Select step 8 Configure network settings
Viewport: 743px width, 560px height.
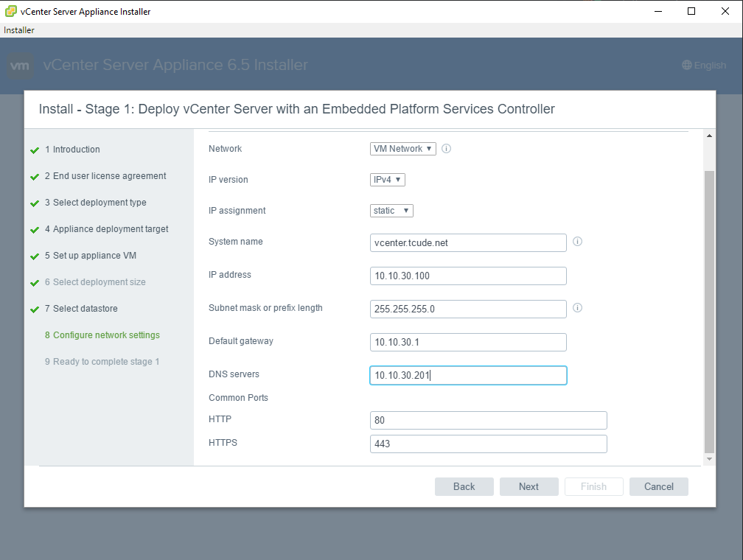point(102,335)
